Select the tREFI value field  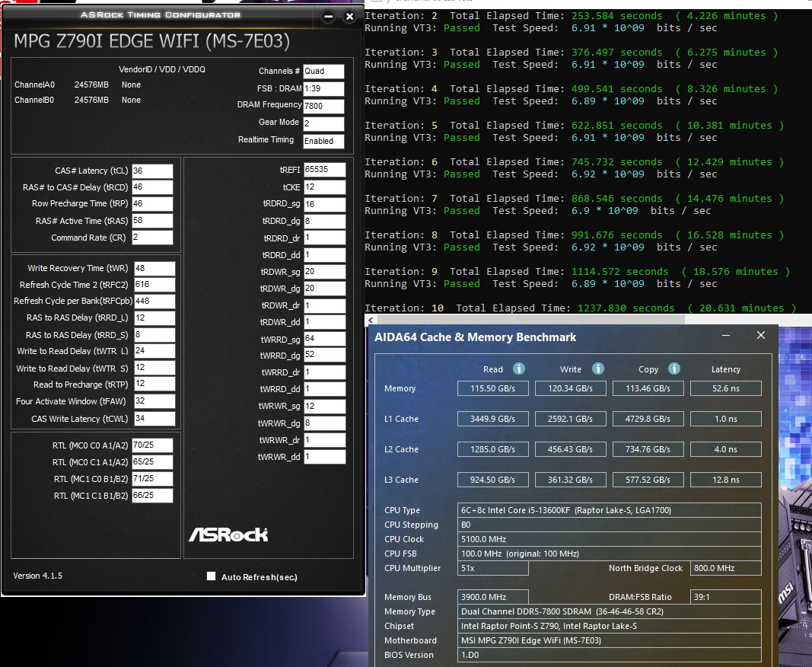click(324, 170)
